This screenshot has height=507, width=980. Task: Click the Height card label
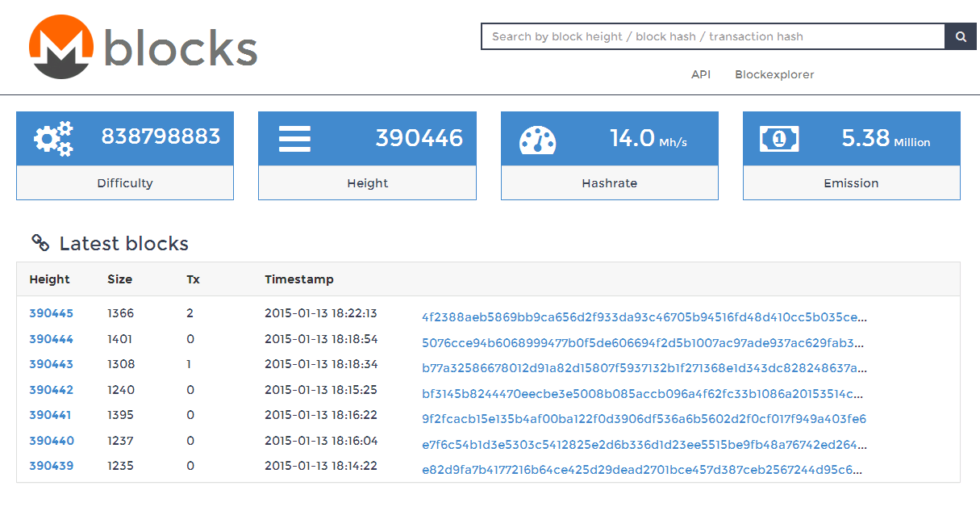coord(368,183)
